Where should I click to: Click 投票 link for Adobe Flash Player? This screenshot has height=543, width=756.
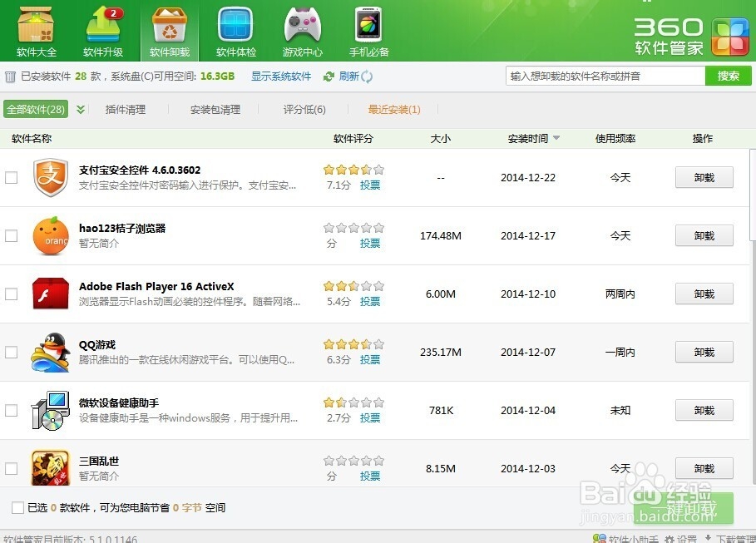click(x=370, y=301)
